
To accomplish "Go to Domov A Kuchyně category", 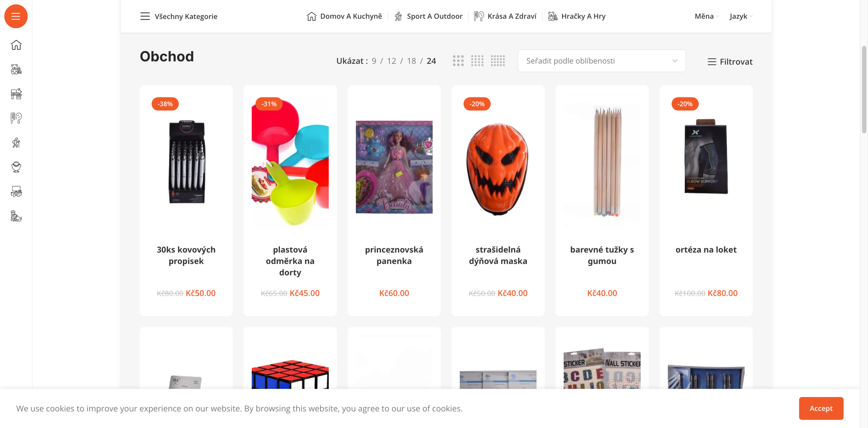I will coord(344,16).
